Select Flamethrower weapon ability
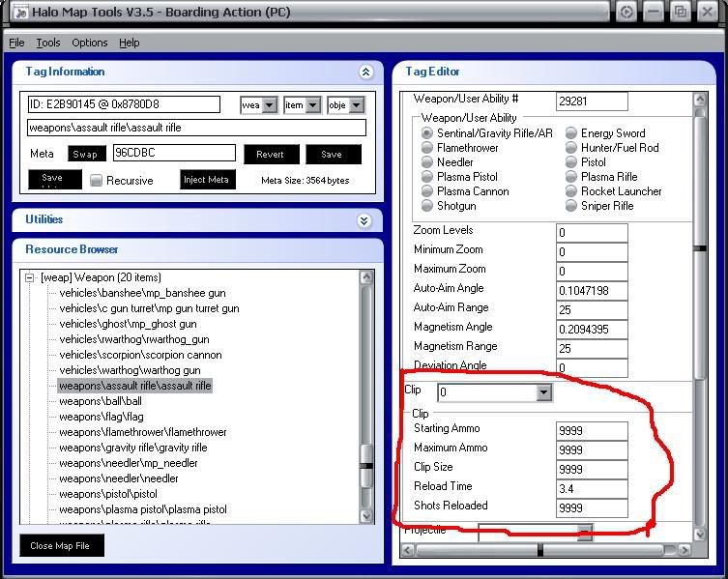 (x=426, y=148)
